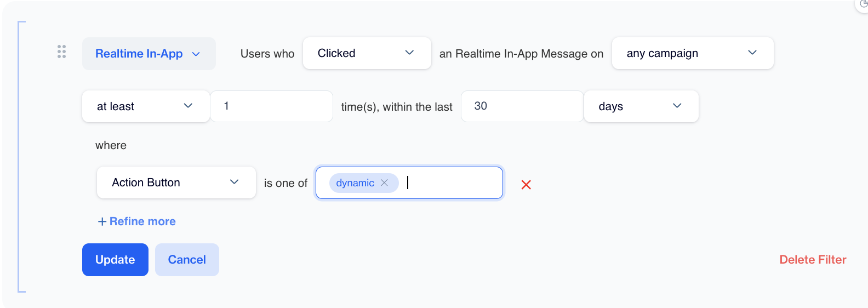Click the plus icon next to Refine more
This screenshot has width=868, height=308.
(102, 221)
